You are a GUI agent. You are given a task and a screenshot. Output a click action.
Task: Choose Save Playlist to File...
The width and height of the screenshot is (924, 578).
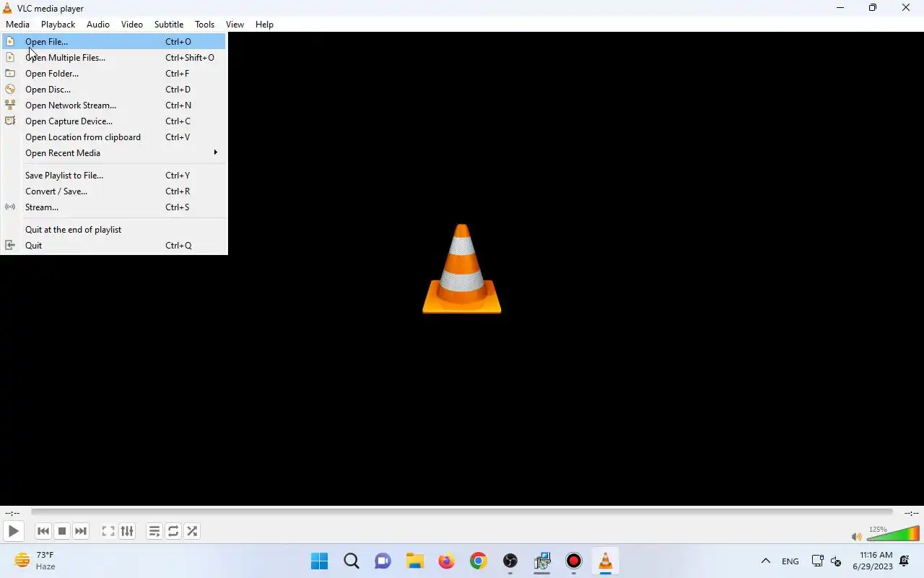(x=114, y=176)
